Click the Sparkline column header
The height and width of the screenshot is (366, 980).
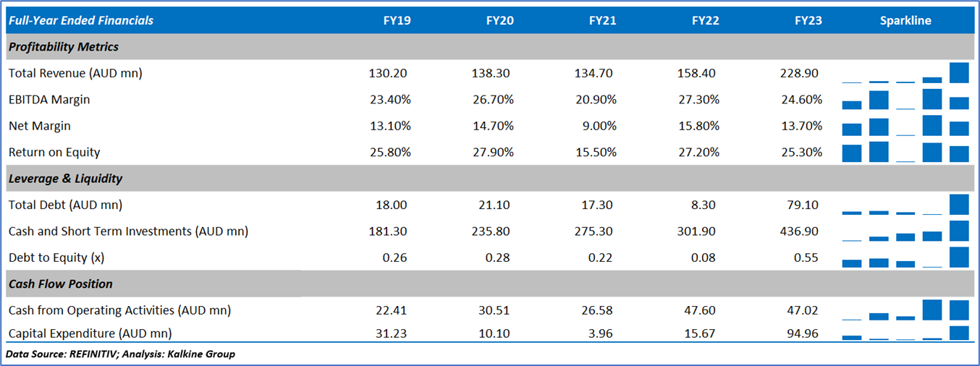coord(905,20)
